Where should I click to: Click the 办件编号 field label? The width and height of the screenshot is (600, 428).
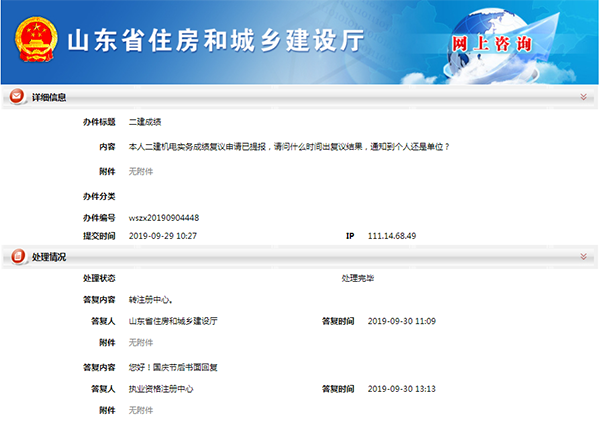99,218
